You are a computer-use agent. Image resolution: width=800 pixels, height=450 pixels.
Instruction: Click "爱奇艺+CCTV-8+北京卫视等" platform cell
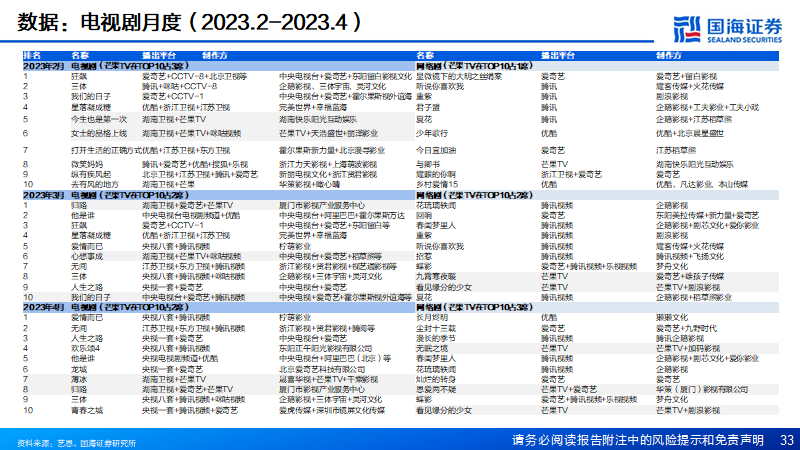point(194,76)
